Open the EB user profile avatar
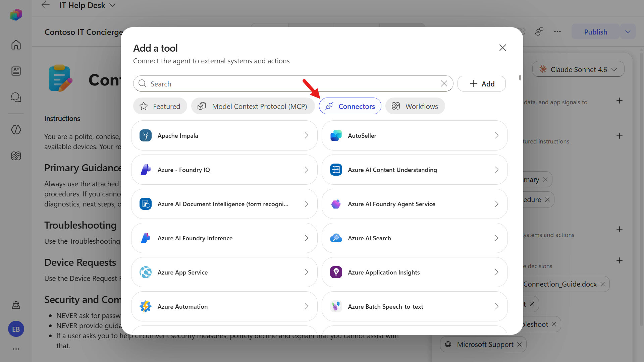This screenshot has height=362, width=644. point(16,329)
